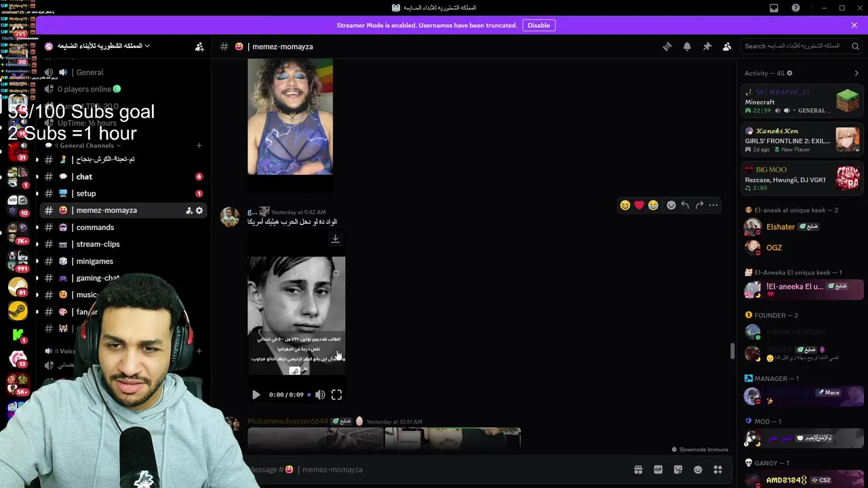Click Mohammedyasser6644 username

tap(288, 422)
